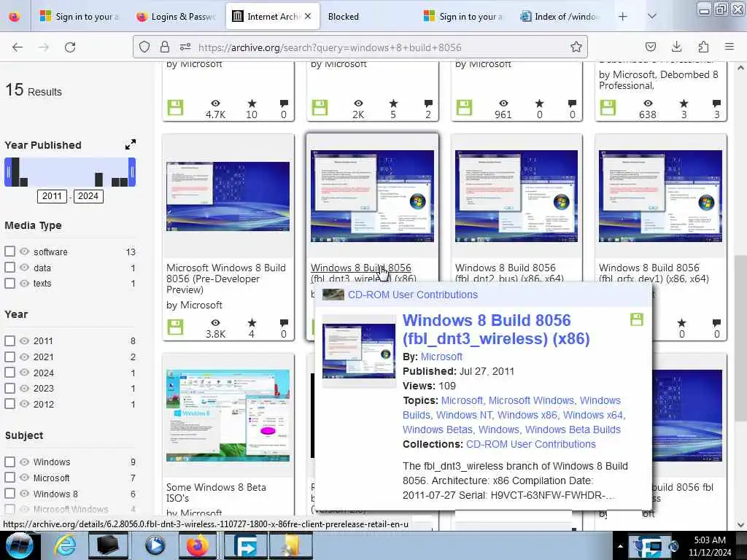Switch to Logins & Passwords tab

pos(175,17)
